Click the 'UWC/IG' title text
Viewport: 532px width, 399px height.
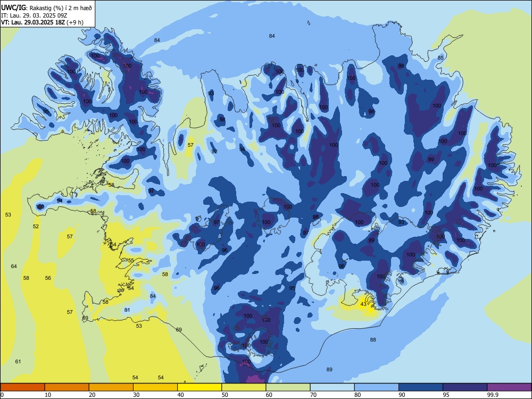[x=13, y=7]
